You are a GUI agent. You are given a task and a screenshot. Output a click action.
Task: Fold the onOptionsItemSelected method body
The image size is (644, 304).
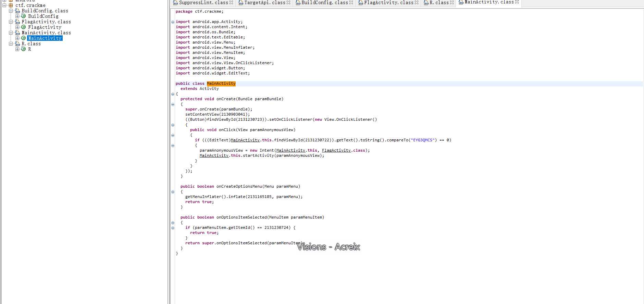coord(173,223)
